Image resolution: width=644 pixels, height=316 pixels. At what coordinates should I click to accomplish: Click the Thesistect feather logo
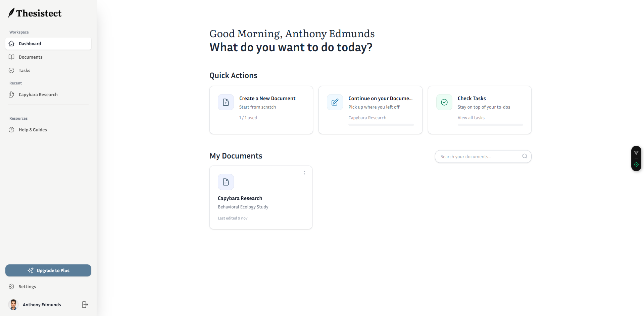tap(11, 13)
